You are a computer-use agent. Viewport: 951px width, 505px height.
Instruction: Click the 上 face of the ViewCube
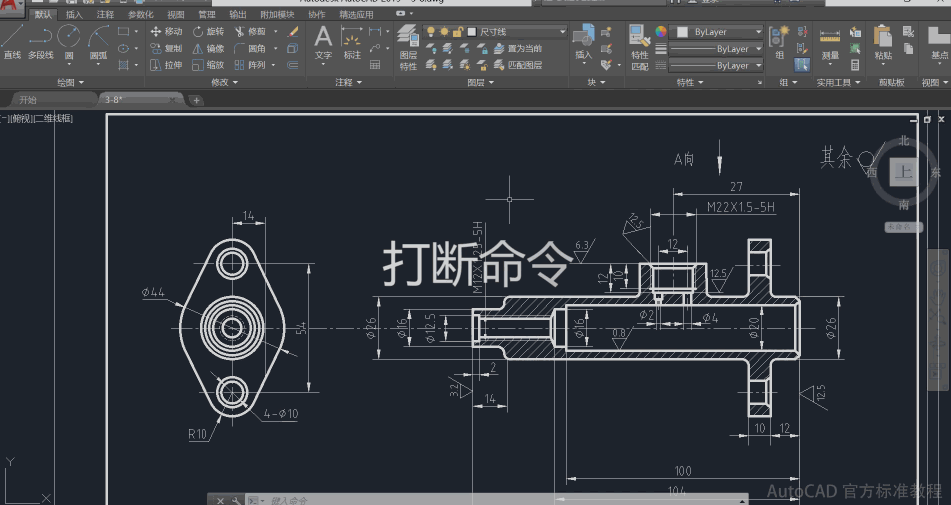(x=904, y=172)
